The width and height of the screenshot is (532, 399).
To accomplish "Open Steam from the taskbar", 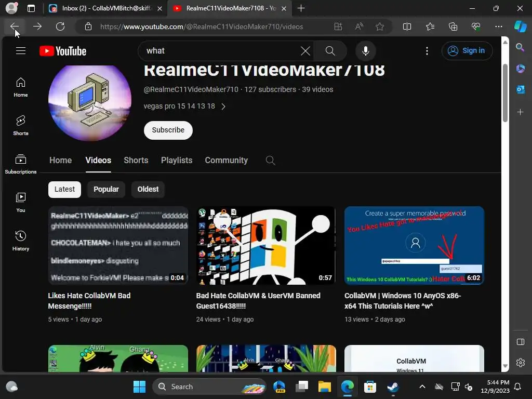I will click(x=393, y=387).
